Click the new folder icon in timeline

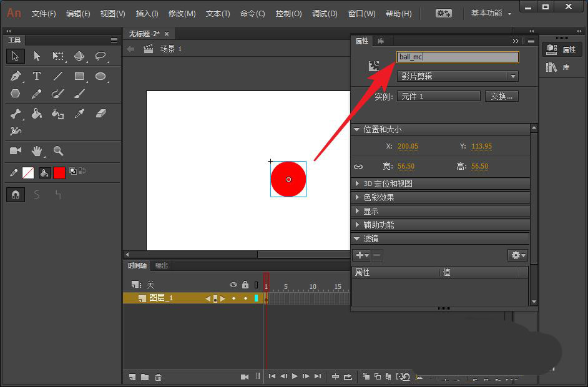(145, 377)
